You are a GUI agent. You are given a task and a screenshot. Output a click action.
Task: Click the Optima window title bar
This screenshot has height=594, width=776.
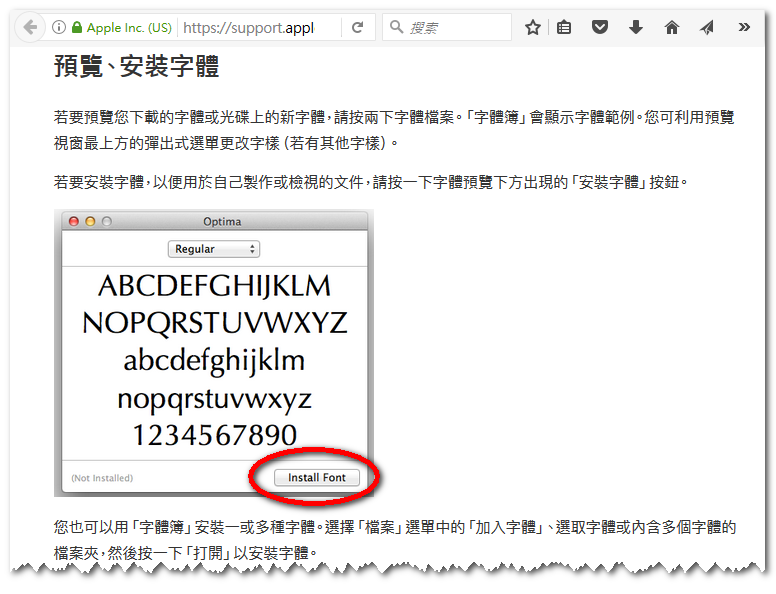pyautogui.click(x=222, y=221)
